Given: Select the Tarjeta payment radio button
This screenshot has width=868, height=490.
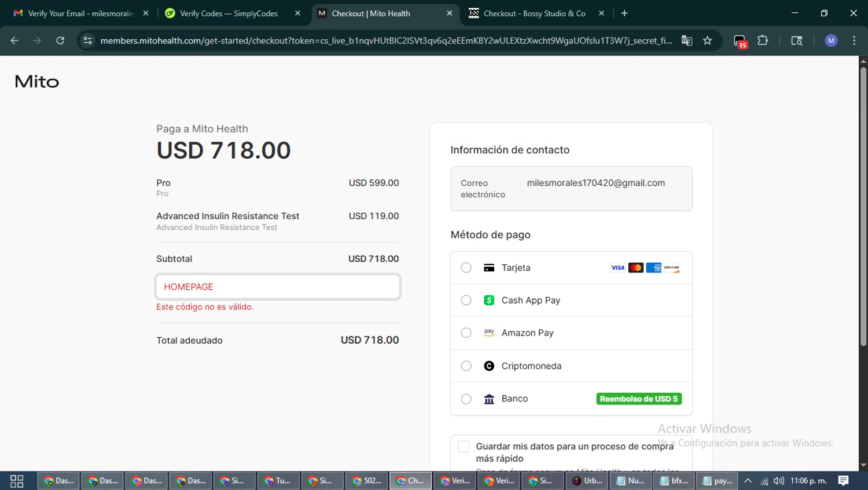Looking at the screenshot, I should tap(466, 268).
